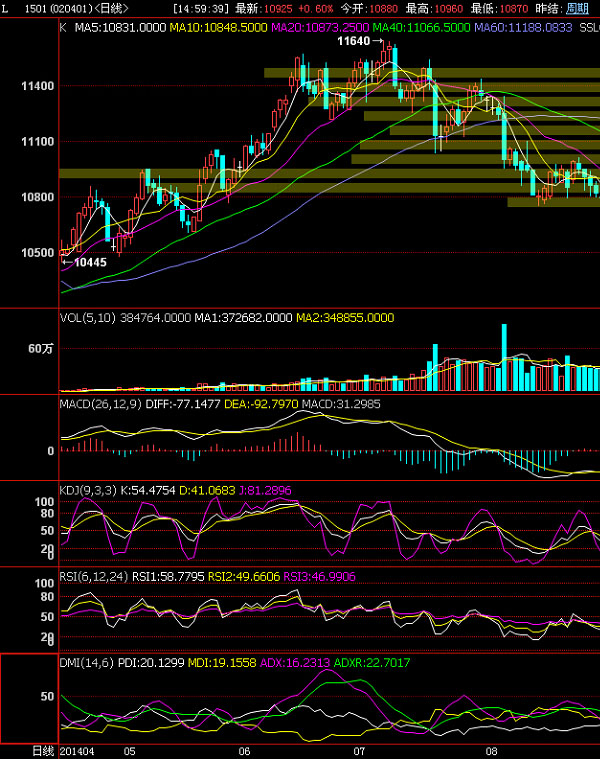The width and height of the screenshot is (600, 759).
Task: Click the MA10:10848.5000 indicator value
Action: [218, 28]
